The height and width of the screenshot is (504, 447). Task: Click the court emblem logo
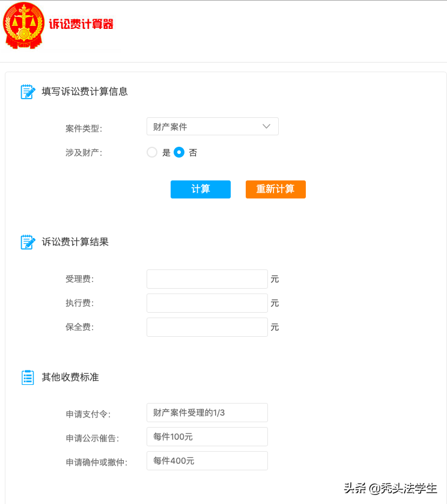point(24,25)
